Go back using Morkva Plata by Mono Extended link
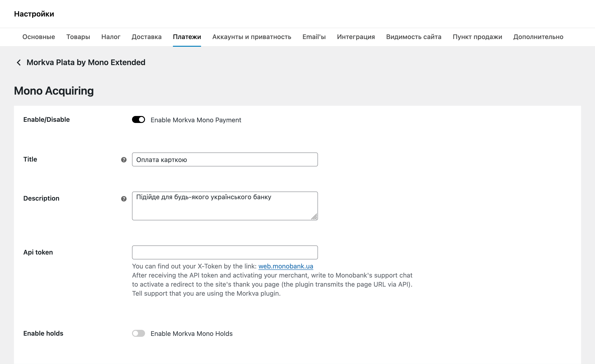This screenshot has height=364, width=595. 86,62
